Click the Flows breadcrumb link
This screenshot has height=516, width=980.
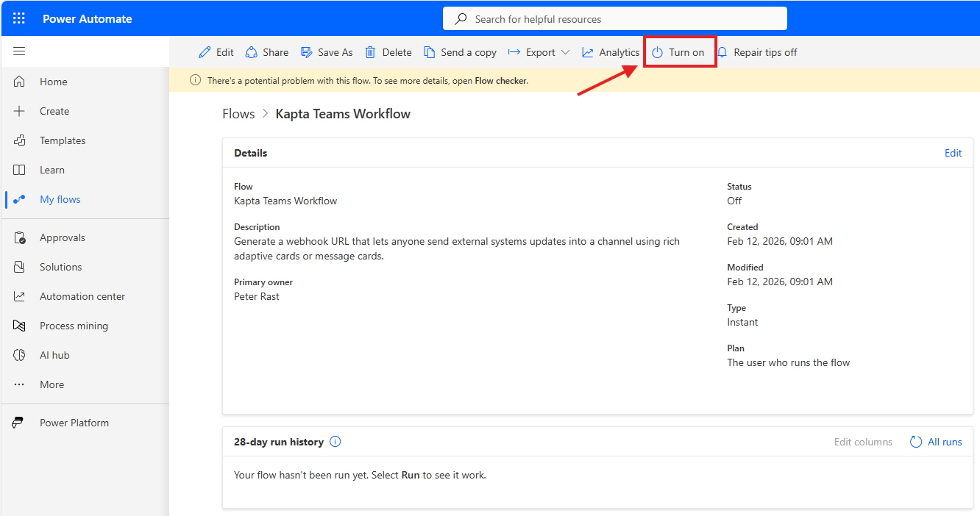pyautogui.click(x=238, y=114)
